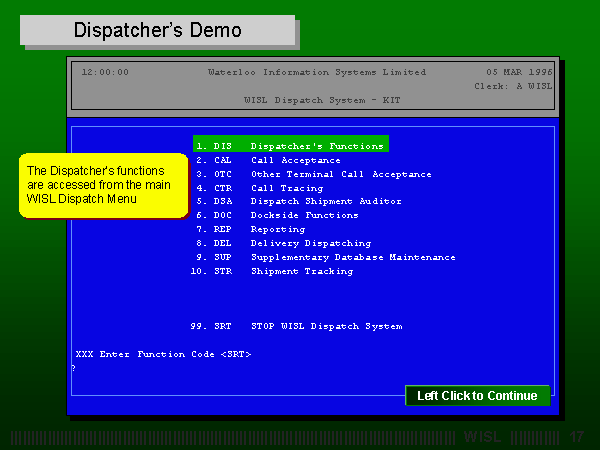Select 1. DIS Dispatcher's Functions menu entry
Screen dimensions: 600x450
tap(291, 144)
